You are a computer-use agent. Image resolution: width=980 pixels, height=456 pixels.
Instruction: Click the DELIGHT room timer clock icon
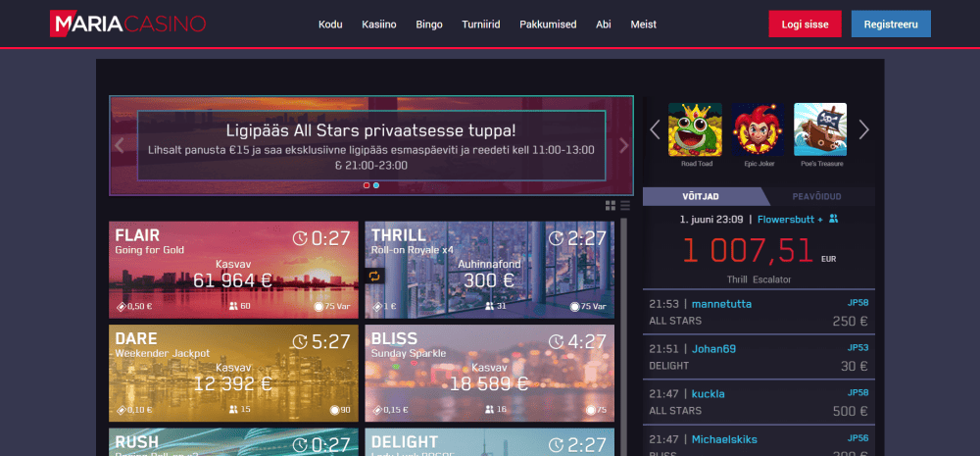[557, 445]
